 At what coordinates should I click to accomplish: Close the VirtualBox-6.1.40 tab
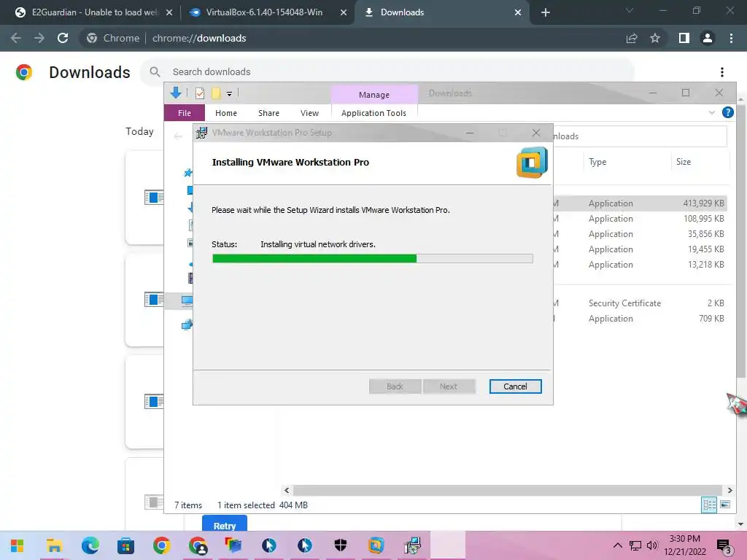click(344, 13)
